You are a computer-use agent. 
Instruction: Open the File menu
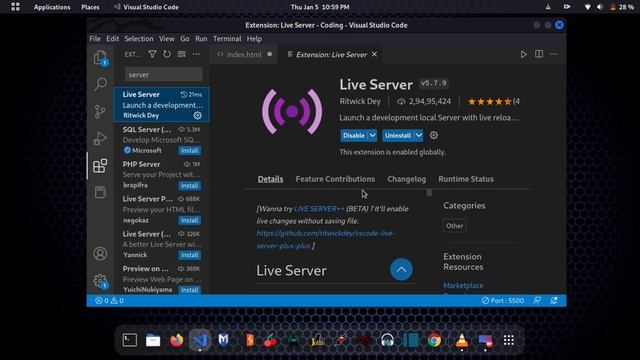pos(95,39)
